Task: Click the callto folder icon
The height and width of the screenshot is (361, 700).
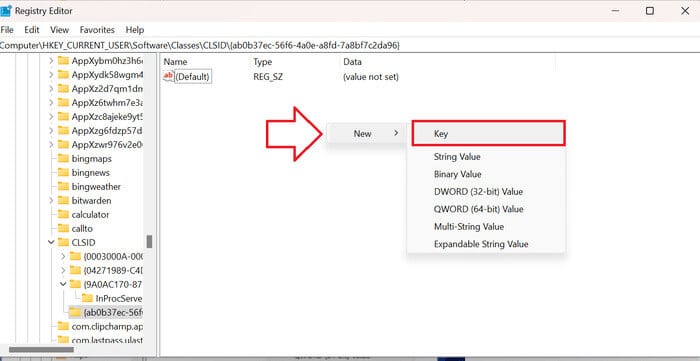Action: [63, 228]
